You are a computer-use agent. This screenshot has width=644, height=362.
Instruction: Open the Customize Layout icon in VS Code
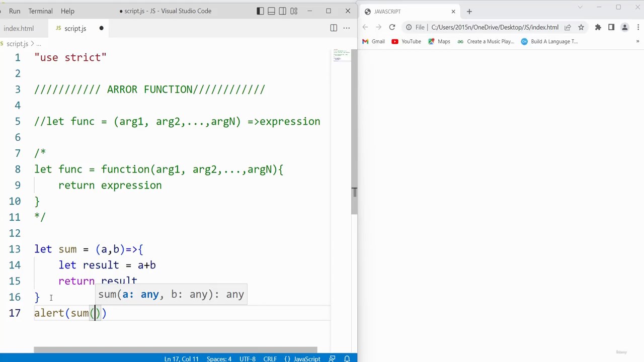[294, 11]
